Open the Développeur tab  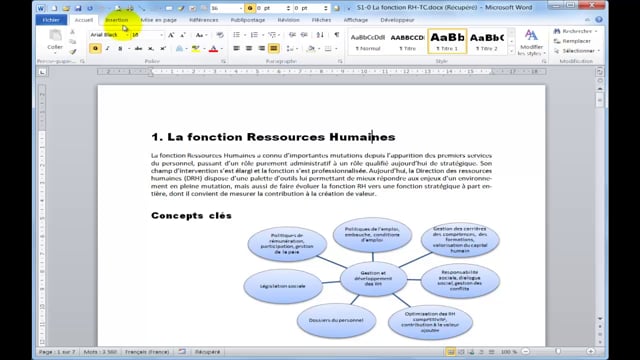(397, 20)
